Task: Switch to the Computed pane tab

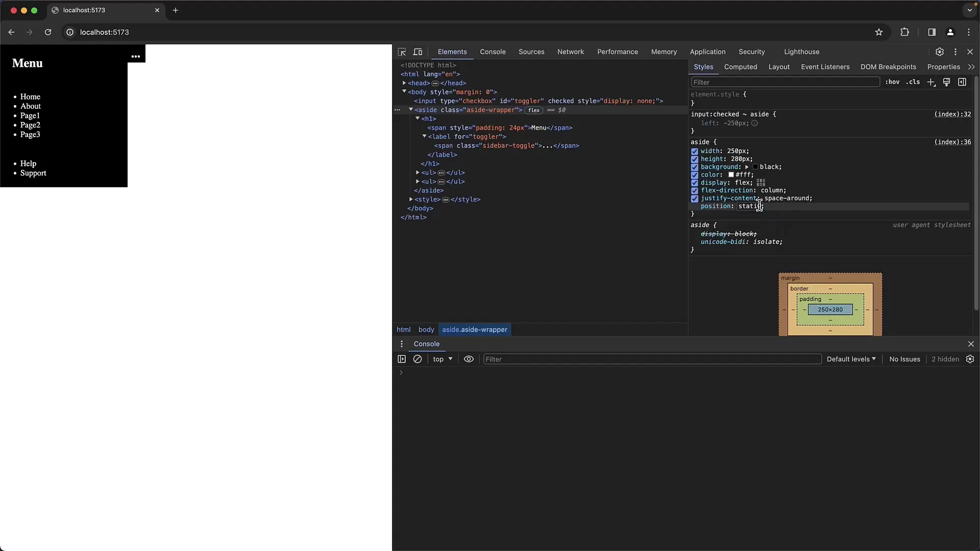Action: coord(741,67)
